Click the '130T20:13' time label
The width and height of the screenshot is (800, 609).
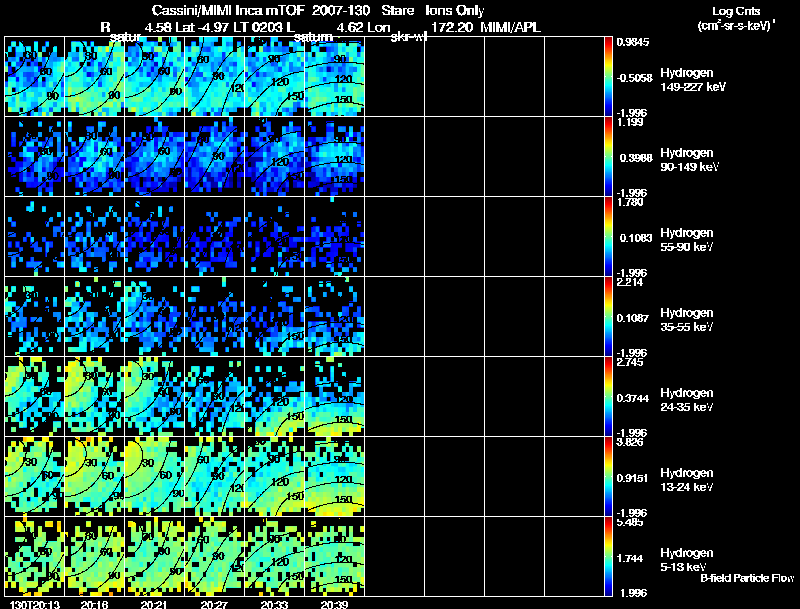[35, 604]
